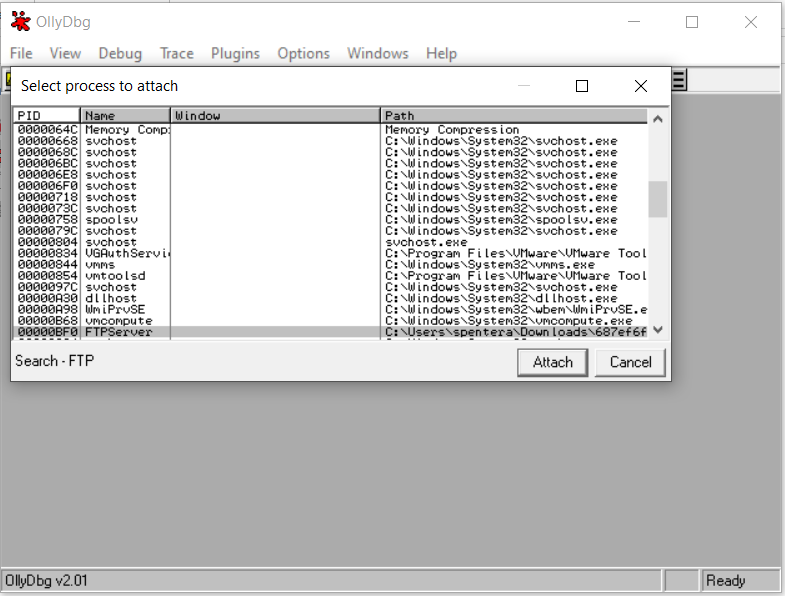Sort the list by Window column header

275,116
